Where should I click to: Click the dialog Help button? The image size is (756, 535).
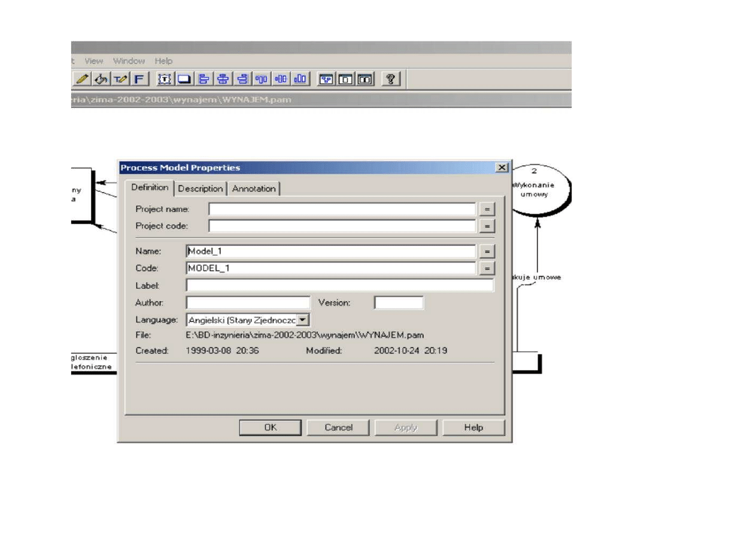473,427
